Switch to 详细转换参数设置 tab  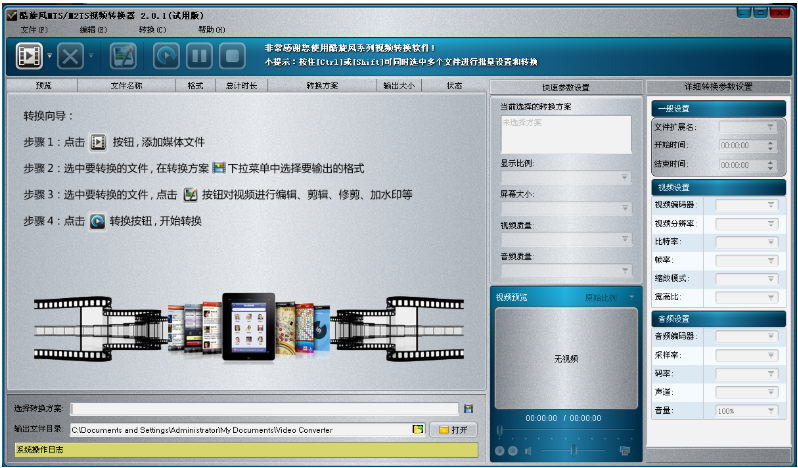[x=718, y=86]
